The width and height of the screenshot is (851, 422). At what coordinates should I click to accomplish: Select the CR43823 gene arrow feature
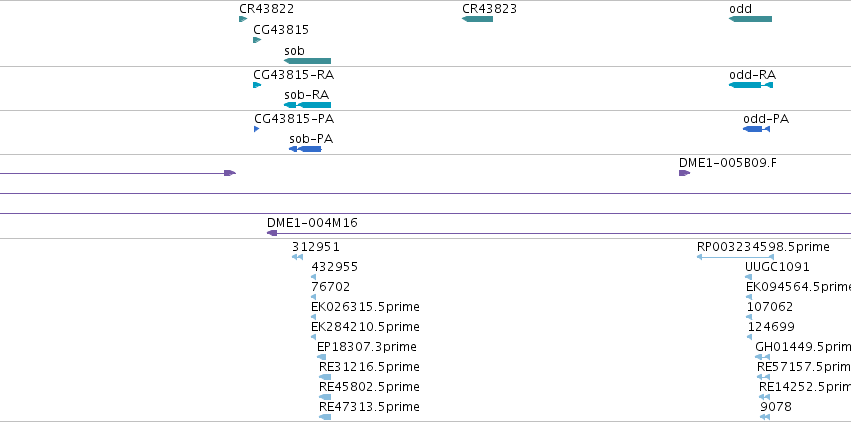(x=478, y=19)
